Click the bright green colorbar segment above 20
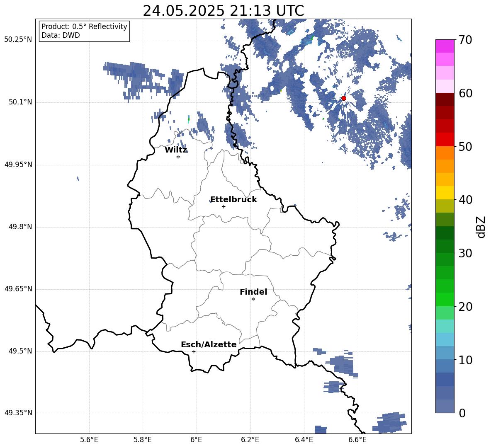 tap(445, 299)
